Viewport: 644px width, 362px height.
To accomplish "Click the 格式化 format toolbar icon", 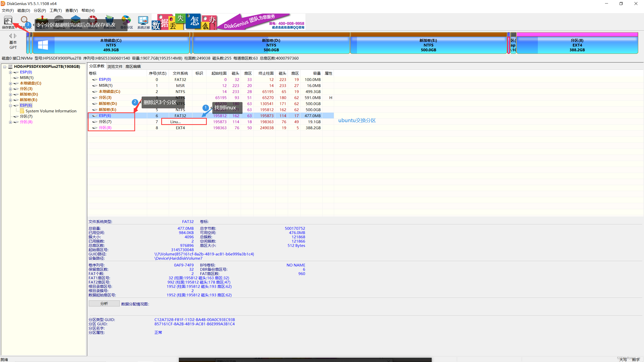I will click(x=93, y=20).
